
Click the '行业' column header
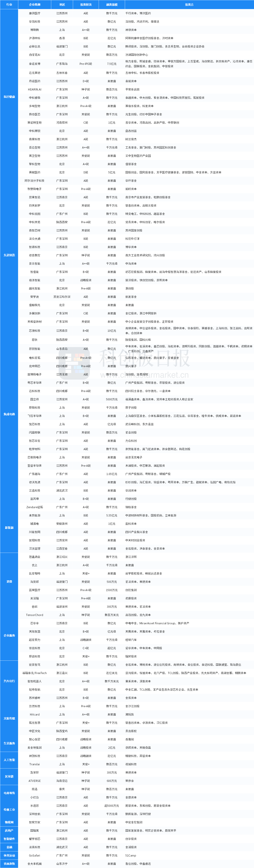(9, 5)
